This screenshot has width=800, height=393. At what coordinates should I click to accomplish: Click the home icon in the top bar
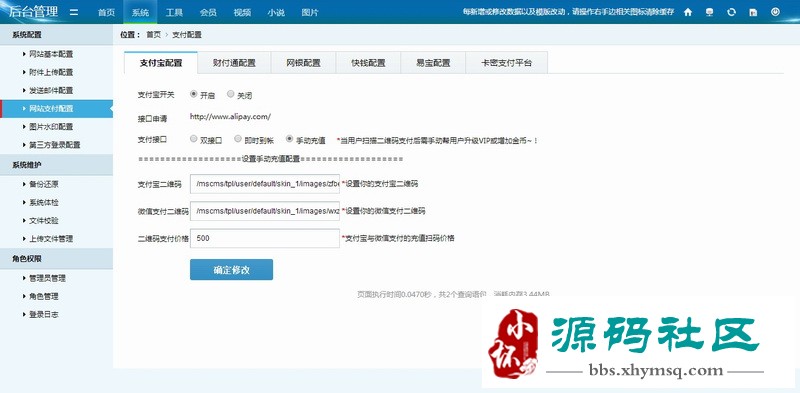(688, 12)
